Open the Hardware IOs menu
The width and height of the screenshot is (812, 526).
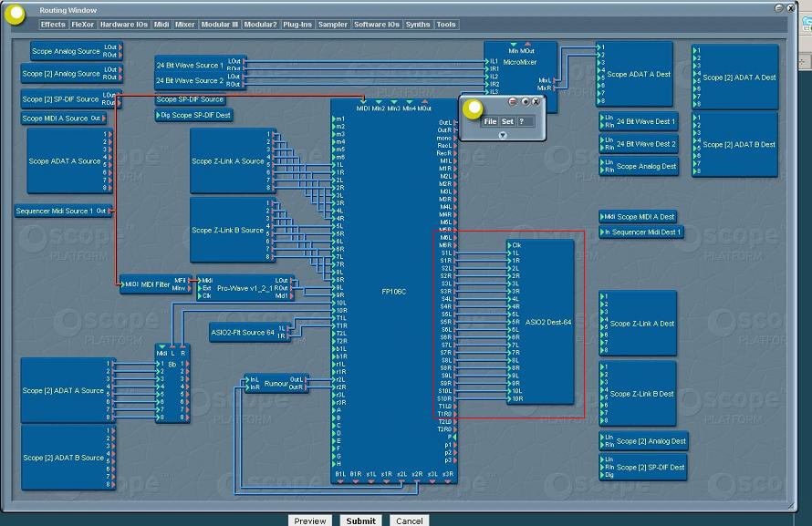124,25
